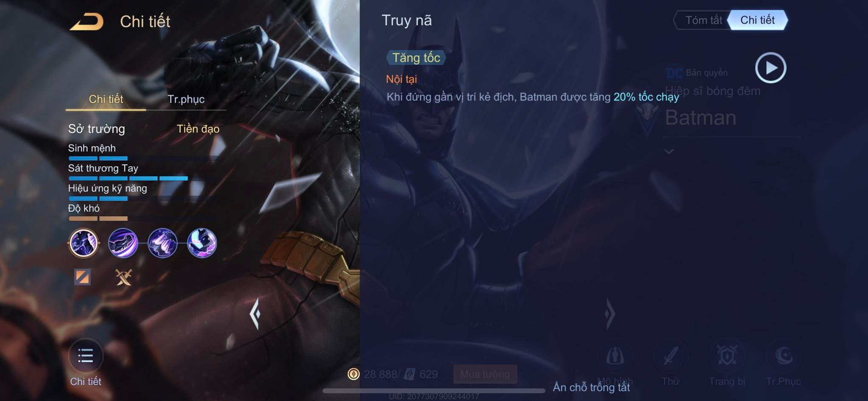
Task: Tap the Mua tướng buy button
Action: pos(485,374)
